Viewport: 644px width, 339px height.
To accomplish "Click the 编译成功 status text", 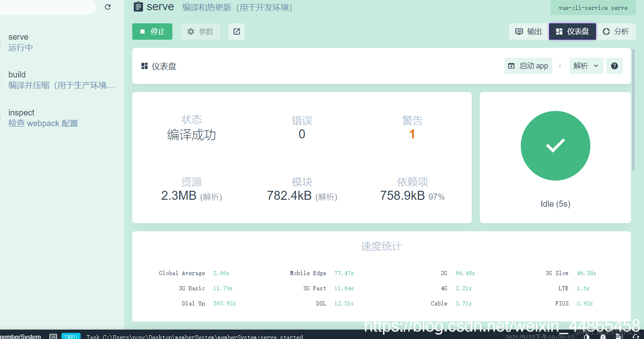I will click(192, 135).
